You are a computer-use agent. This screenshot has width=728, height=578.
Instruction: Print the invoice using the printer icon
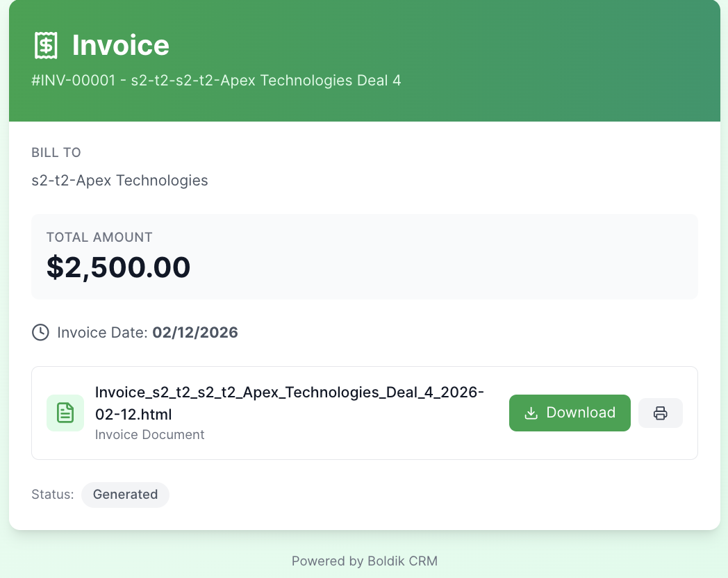(660, 413)
